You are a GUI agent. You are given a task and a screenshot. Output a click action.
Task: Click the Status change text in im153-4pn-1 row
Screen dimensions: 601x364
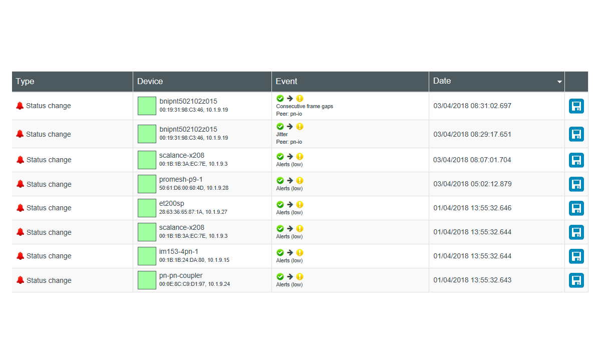click(x=49, y=256)
